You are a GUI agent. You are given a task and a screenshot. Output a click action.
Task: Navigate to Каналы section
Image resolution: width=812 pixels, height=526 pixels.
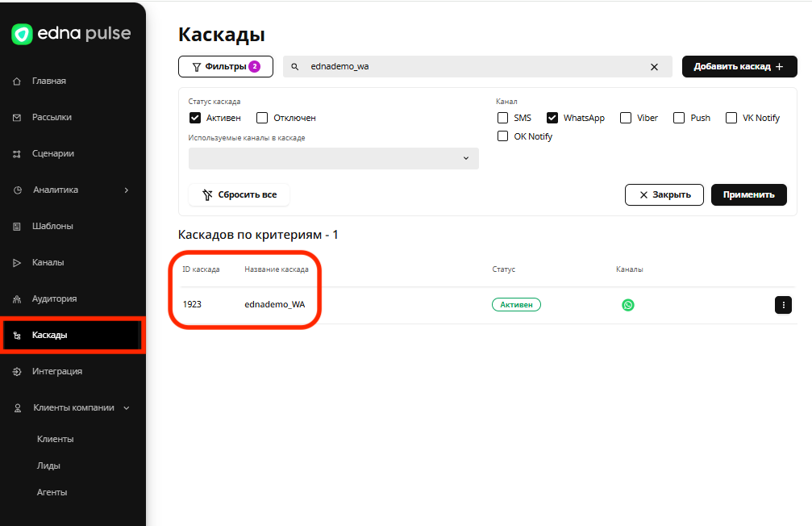(48, 262)
